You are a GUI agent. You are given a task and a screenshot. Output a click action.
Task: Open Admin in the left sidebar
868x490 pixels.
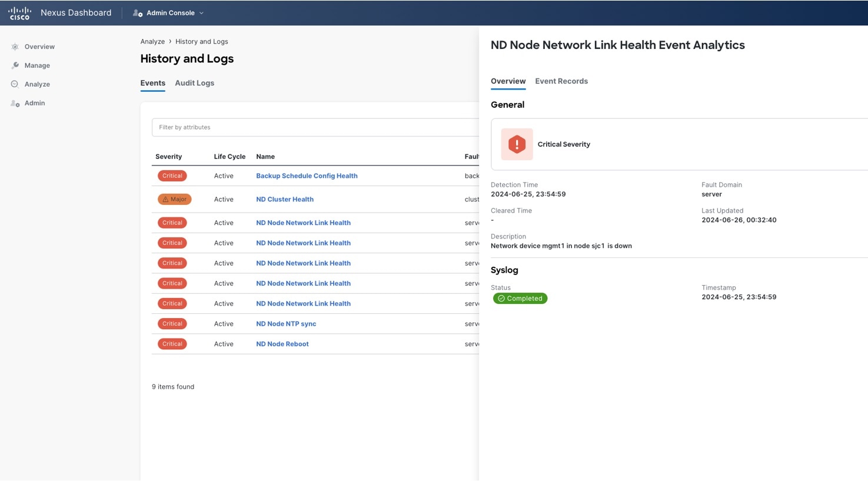(35, 103)
